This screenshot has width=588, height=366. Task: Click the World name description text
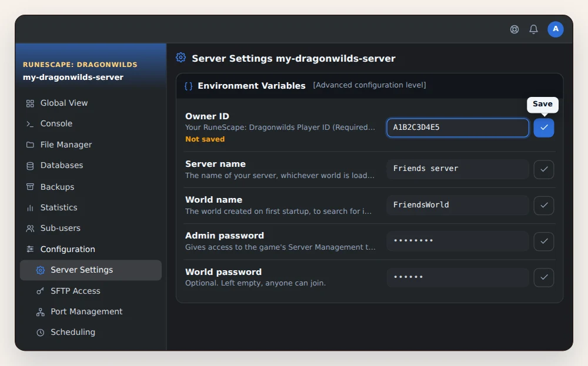(278, 211)
